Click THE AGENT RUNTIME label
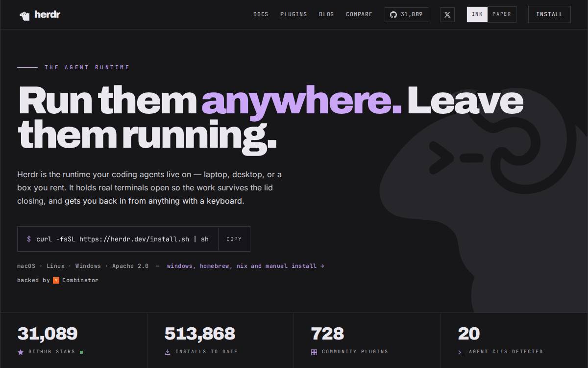This screenshot has height=368, width=588. tap(87, 67)
